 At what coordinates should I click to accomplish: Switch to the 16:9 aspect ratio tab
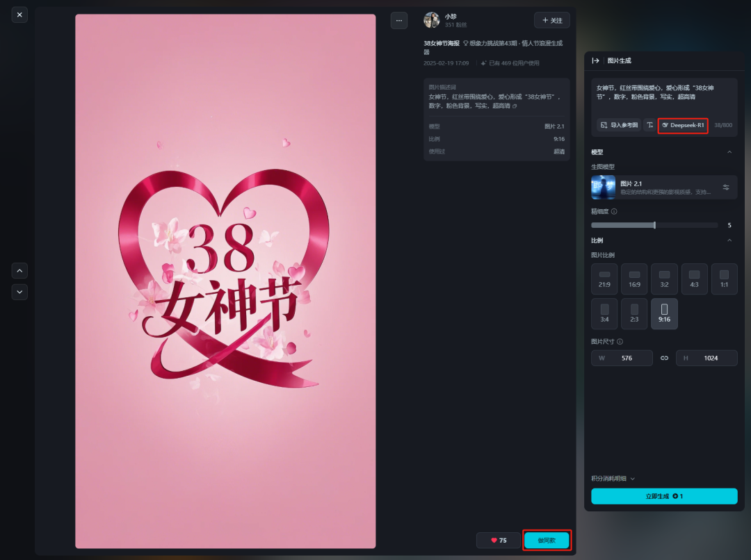click(633, 279)
